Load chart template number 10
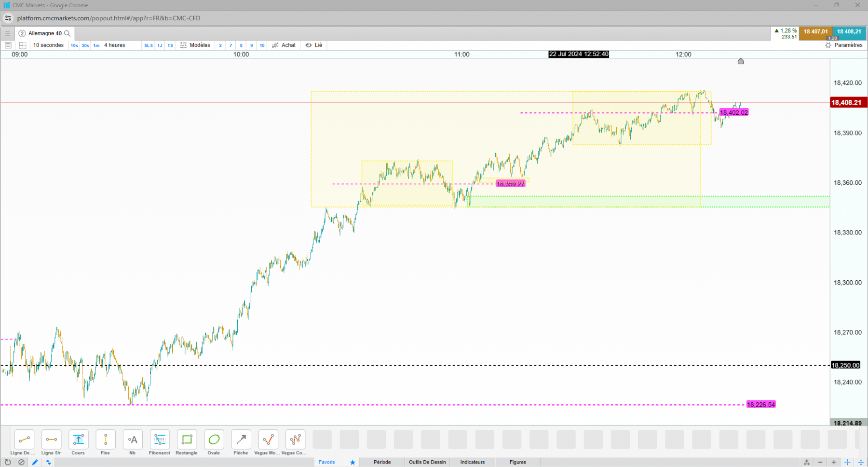 coord(262,45)
